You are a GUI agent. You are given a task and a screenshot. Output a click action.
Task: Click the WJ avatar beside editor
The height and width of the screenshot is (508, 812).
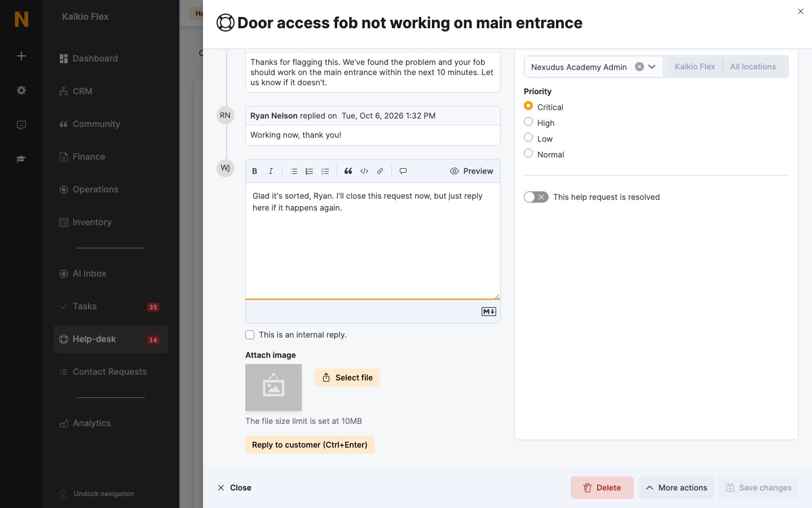226,168
